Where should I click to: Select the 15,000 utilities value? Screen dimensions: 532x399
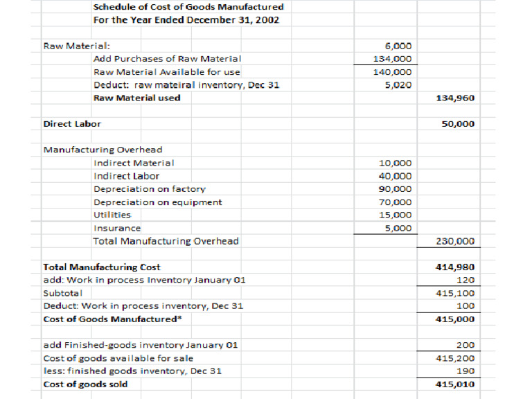(396, 215)
